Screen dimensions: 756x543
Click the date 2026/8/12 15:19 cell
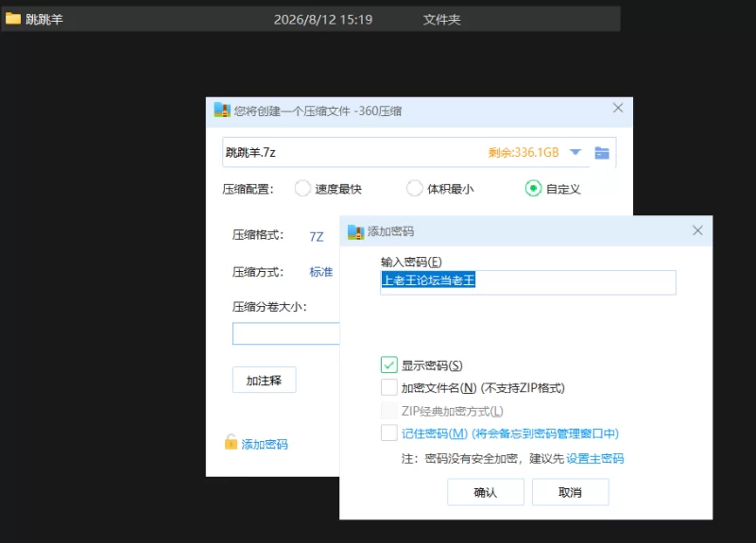point(323,19)
